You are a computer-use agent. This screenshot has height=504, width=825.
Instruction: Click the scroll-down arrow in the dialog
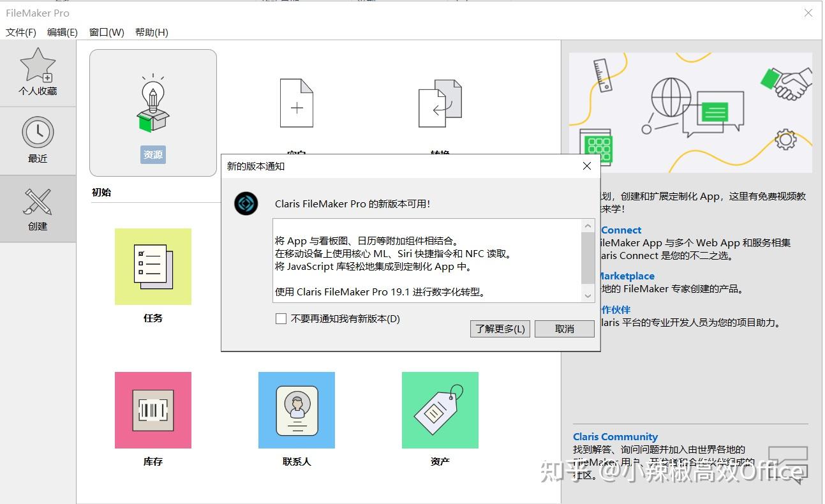click(x=588, y=295)
